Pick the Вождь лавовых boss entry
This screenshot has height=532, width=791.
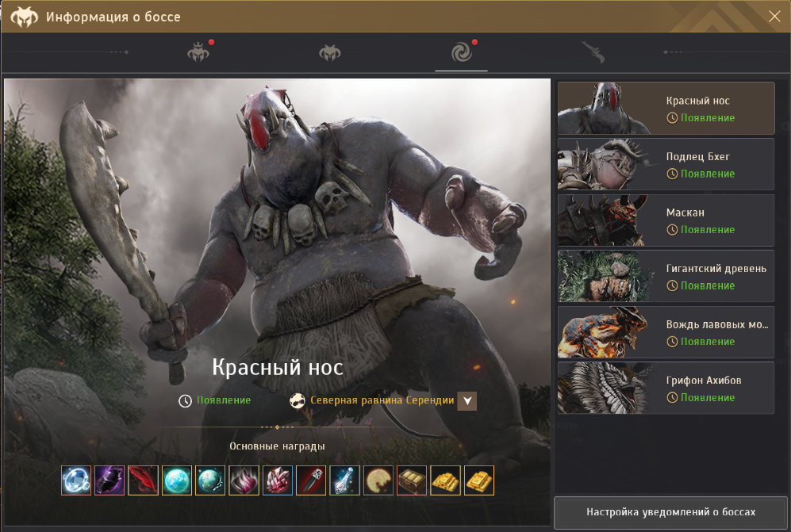666,332
